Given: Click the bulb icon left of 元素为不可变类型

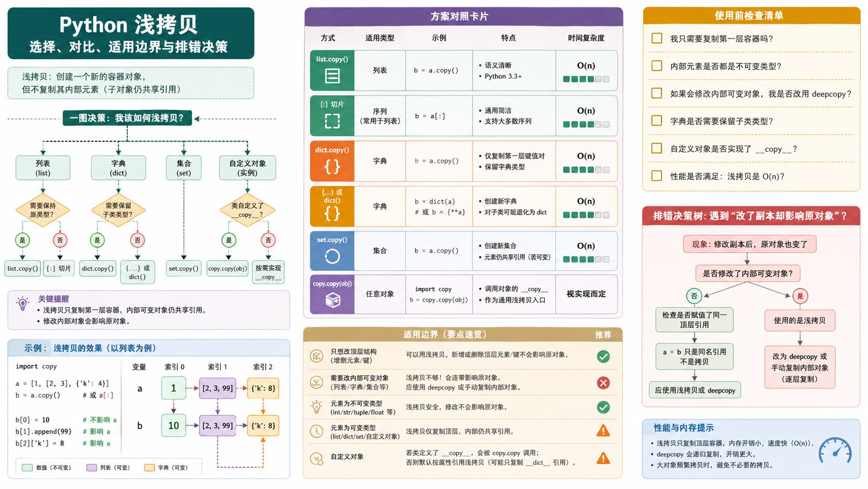Looking at the screenshot, I should coord(316,407).
